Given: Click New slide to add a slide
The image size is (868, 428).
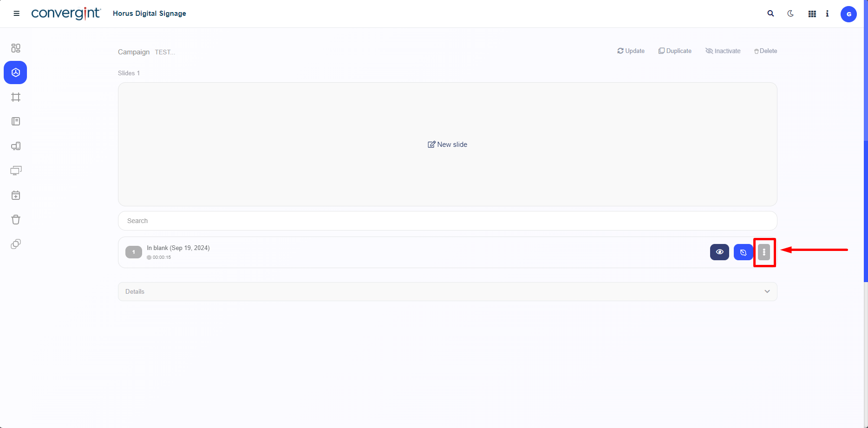Looking at the screenshot, I should point(447,145).
